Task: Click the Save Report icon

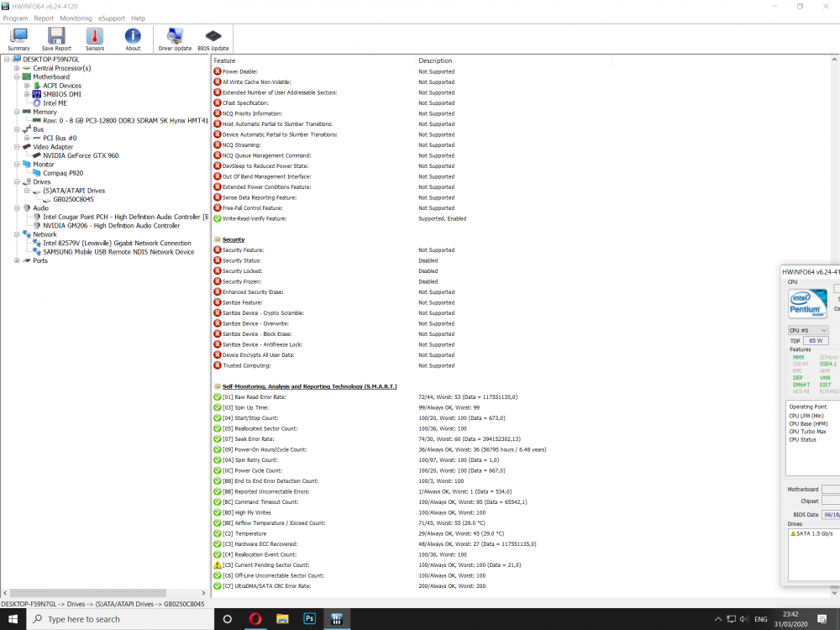Action: click(56, 39)
